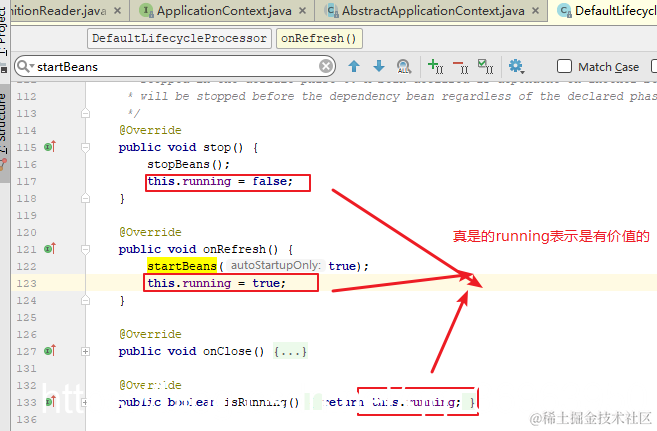Click DefaultLifecycleProcessor class file icon
The width and height of the screenshot is (657, 431).
coord(565,10)
